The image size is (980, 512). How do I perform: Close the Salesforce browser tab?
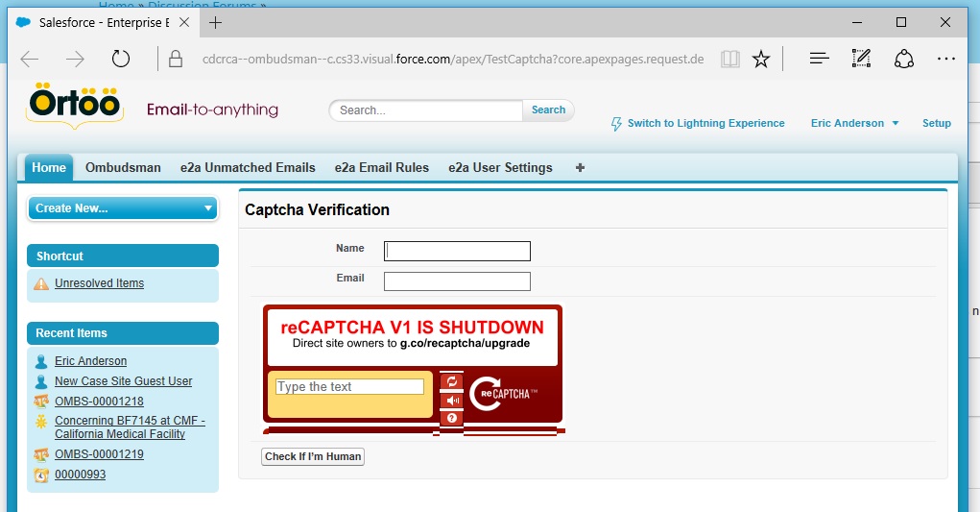(184, 22)
